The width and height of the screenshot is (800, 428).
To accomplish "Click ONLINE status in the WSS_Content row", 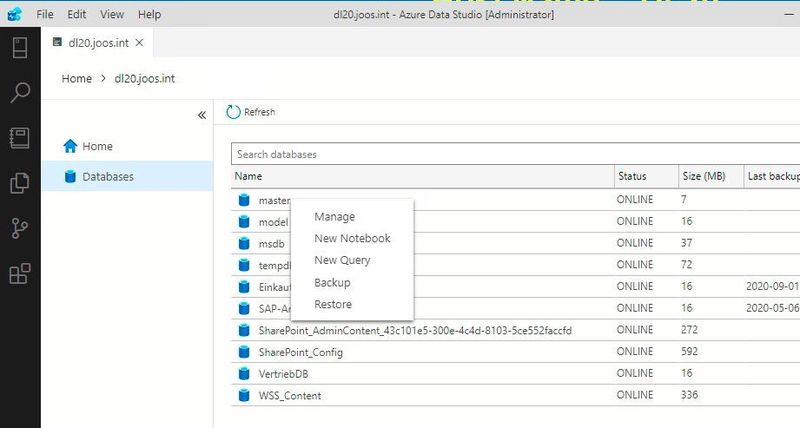I will [635, 395].
